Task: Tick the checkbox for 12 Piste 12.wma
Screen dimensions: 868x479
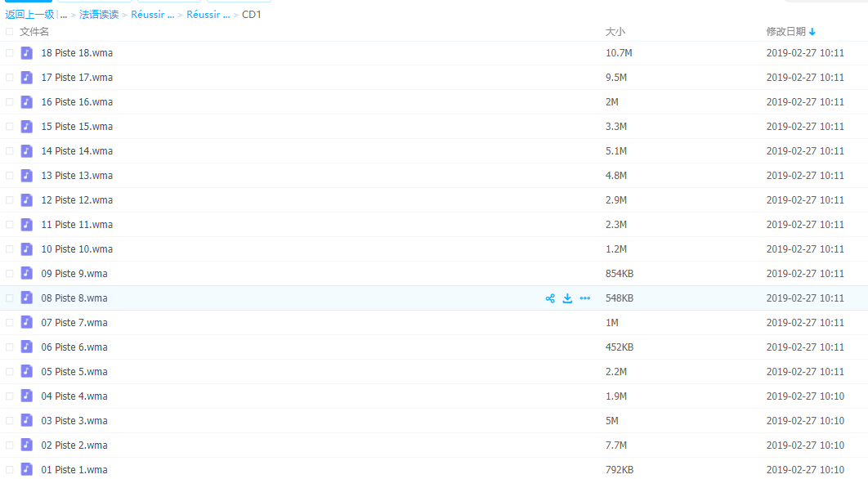Action: [x=10, y=200]
